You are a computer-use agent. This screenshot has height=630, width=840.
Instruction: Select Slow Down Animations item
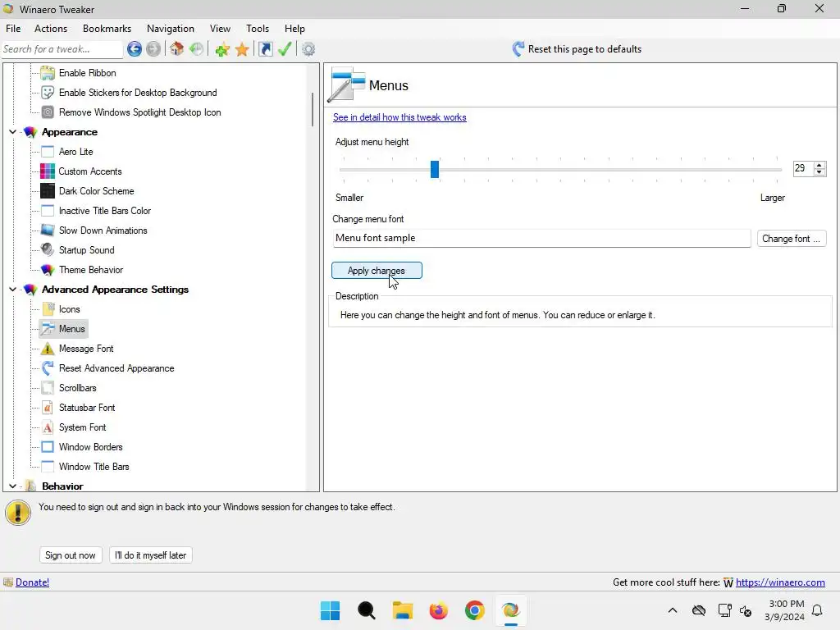click(103, 231)
